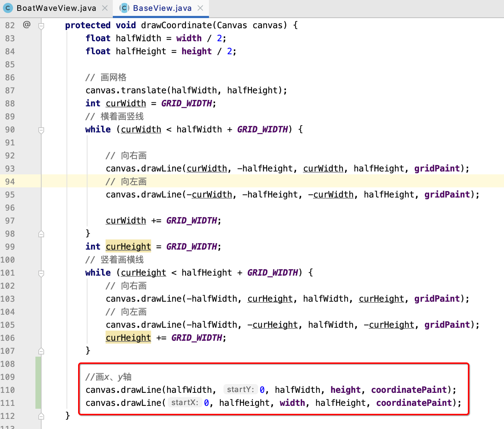This screenshot has height=429, width=504.
Task: Click line number 82 in the gutter
Action: (10, 25)
